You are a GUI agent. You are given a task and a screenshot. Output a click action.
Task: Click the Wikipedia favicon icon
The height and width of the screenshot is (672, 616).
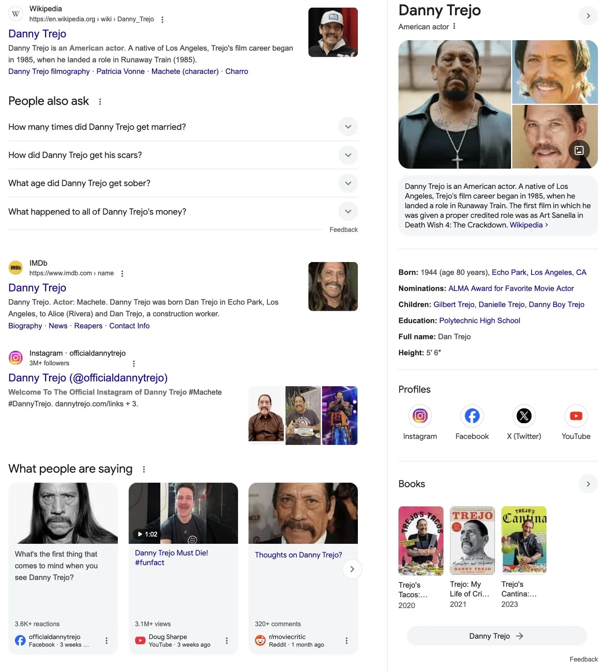[16, 14]
